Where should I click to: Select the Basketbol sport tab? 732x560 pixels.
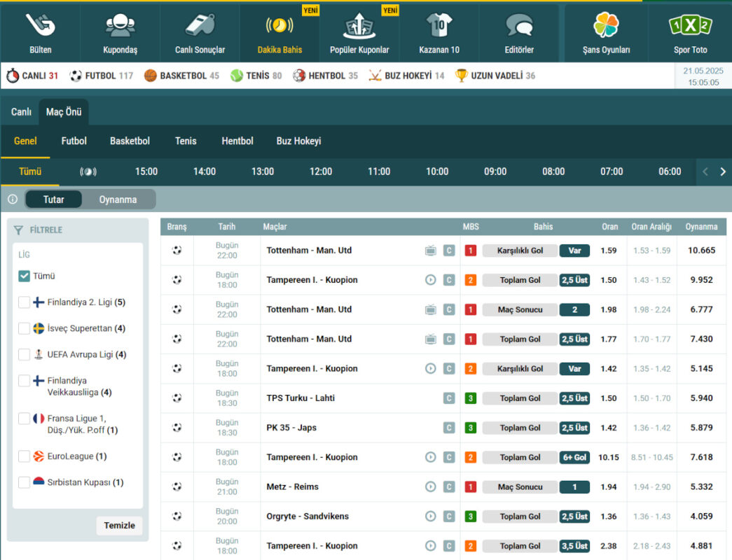130,141
